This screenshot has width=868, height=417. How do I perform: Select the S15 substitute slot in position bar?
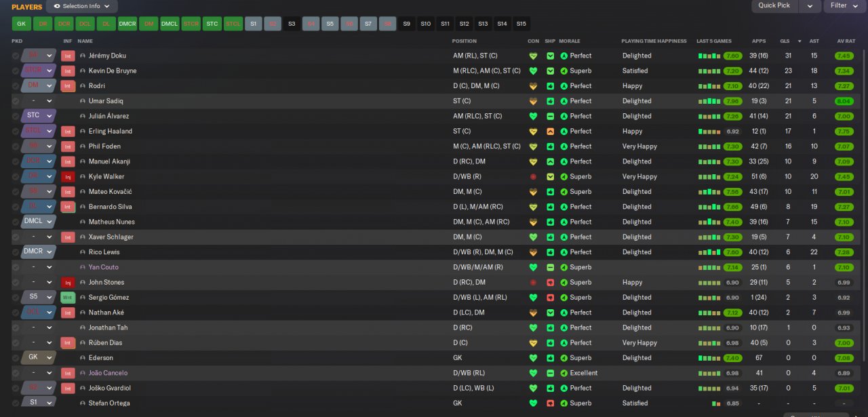tap(521, 24)
